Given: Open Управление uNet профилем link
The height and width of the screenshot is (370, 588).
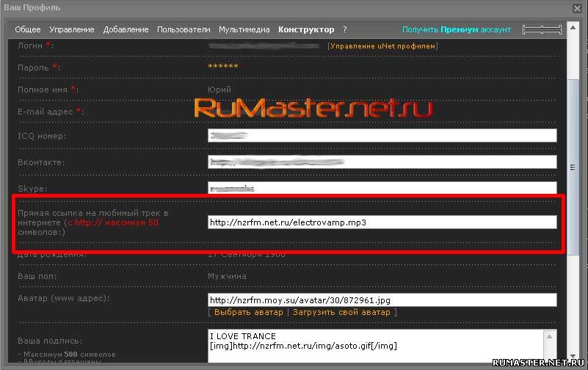Looking at the screenshot, I should (382, 46).
